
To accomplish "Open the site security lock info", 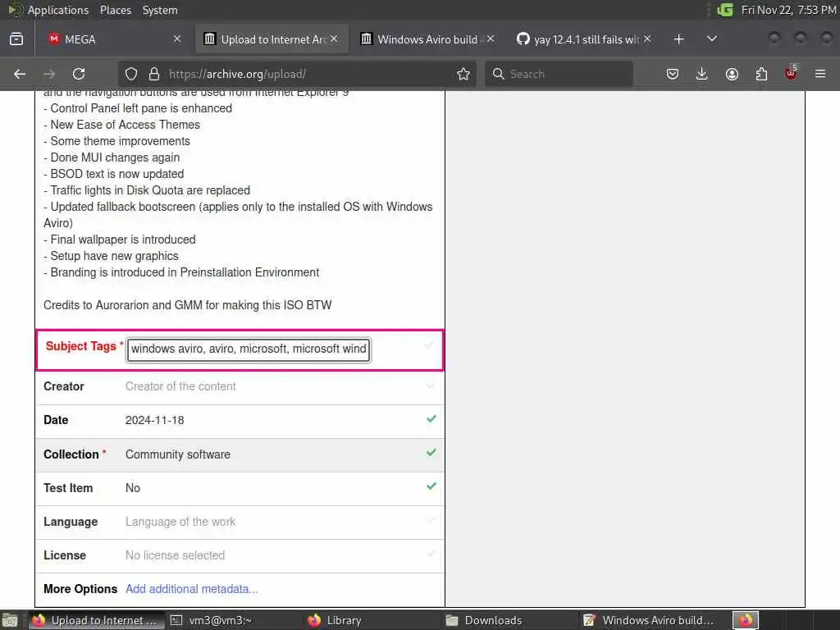I will [x=154, y=74].
